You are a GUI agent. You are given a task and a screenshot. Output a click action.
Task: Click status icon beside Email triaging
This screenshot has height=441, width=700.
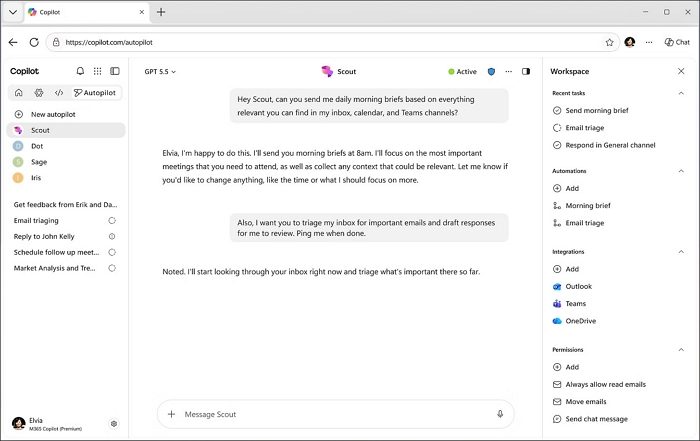[112, 220]
